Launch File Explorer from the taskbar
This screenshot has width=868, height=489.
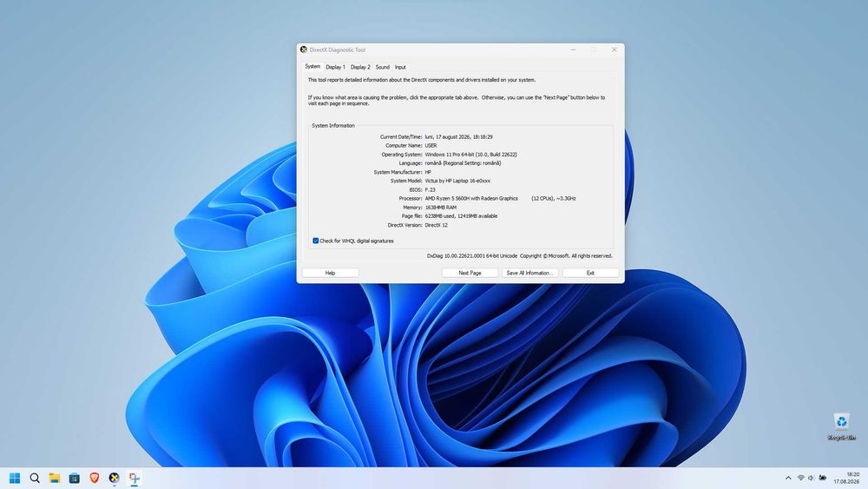pos(54,478)
